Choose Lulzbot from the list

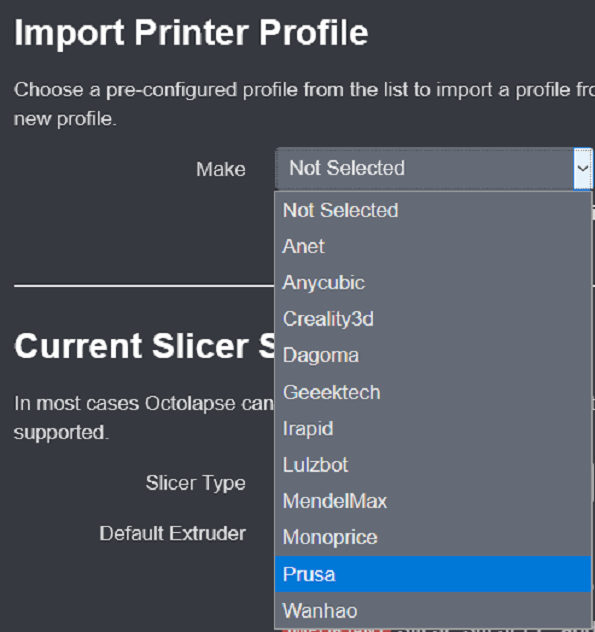tap(433, 465)
